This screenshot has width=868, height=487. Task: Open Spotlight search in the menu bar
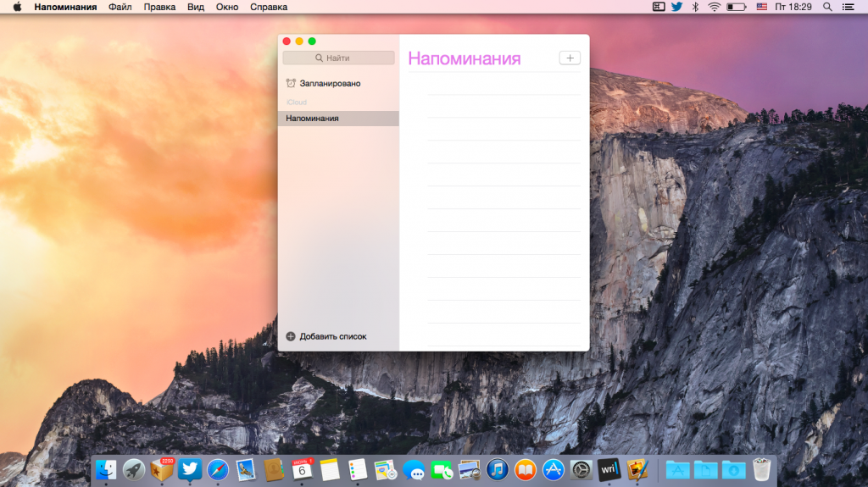pos(827,7)
